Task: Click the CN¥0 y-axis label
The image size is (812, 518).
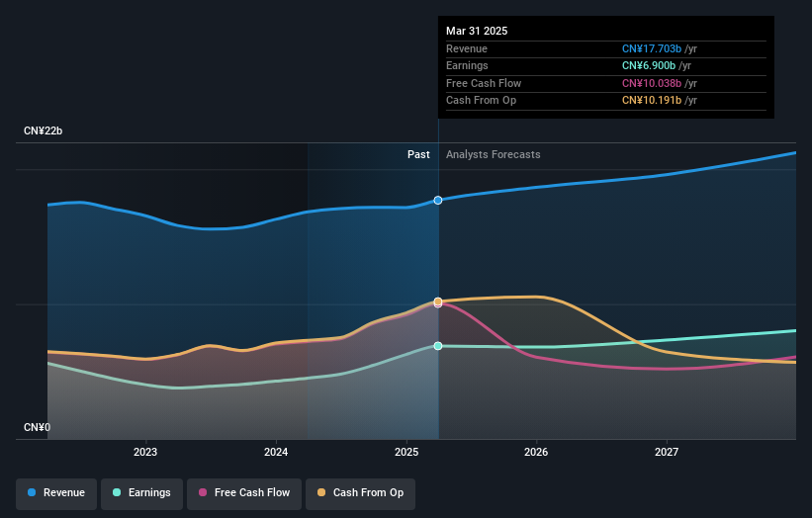Action: pos(38,427)
